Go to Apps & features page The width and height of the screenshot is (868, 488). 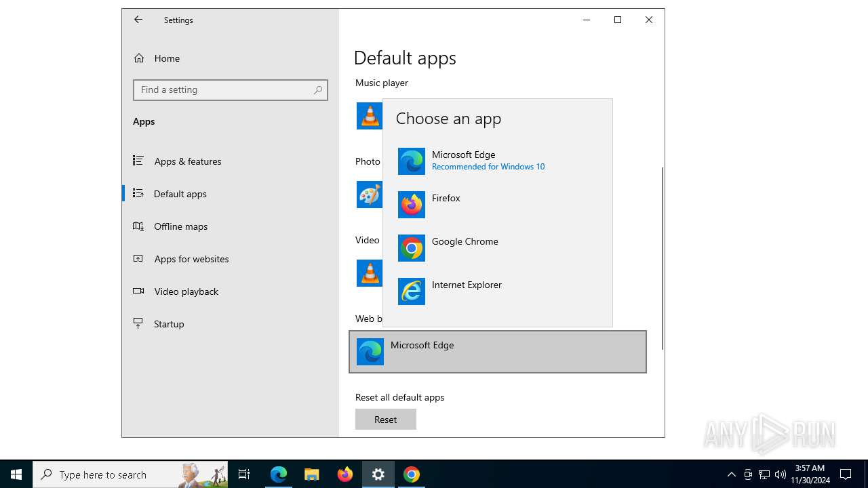[231, 161]
